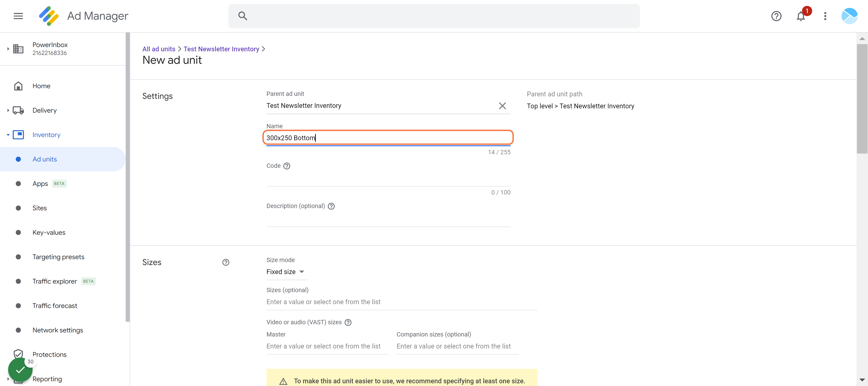868x386 pixels.
Task: Expand the PowerInbox network switcher arrow
Action: point(8,49)
